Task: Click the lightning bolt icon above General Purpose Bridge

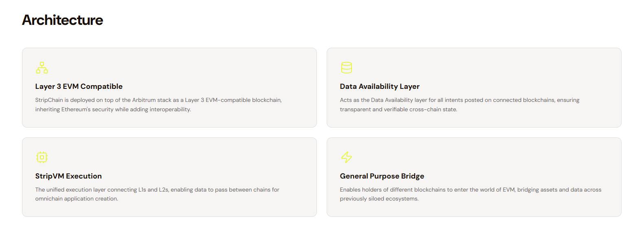Action: pos(347,157)
